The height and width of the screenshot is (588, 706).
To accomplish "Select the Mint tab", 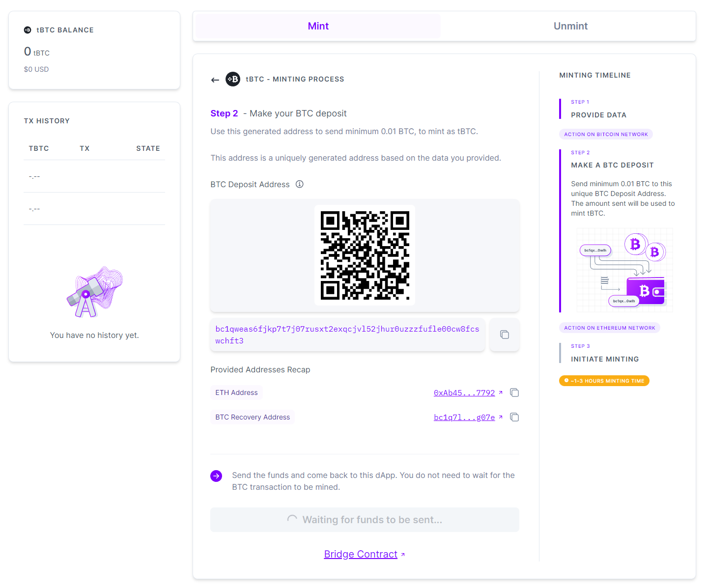I will 318,26.
